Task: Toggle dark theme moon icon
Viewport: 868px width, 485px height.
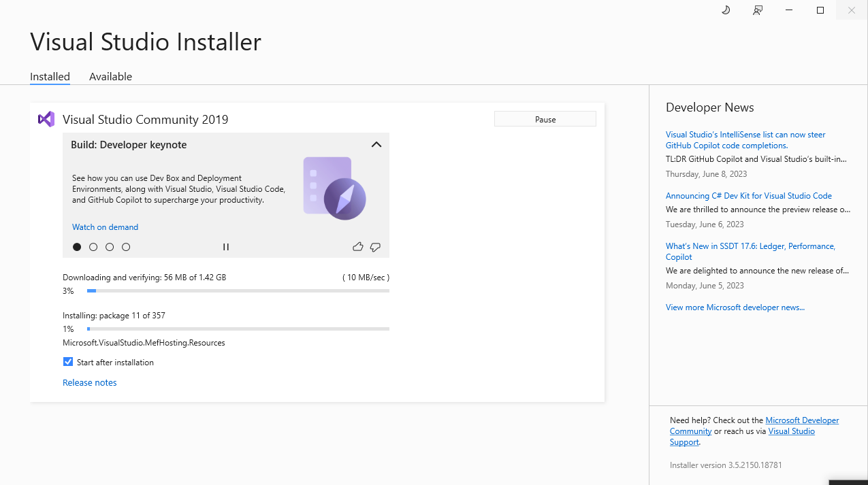Action: click(726, 10)
